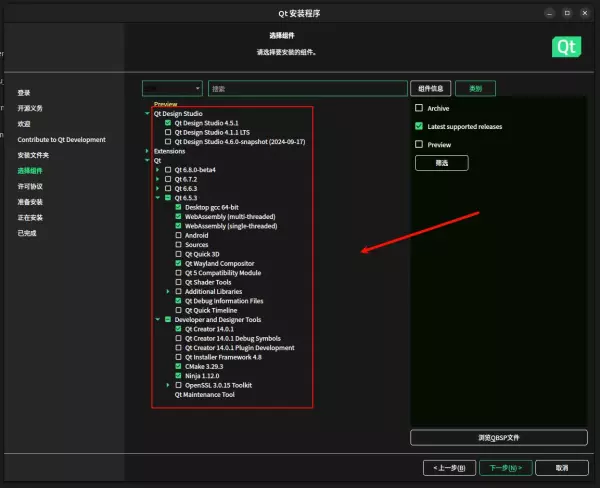
Task: Collapse the Qt 6.5.3 node
Action: pos(157,198)
